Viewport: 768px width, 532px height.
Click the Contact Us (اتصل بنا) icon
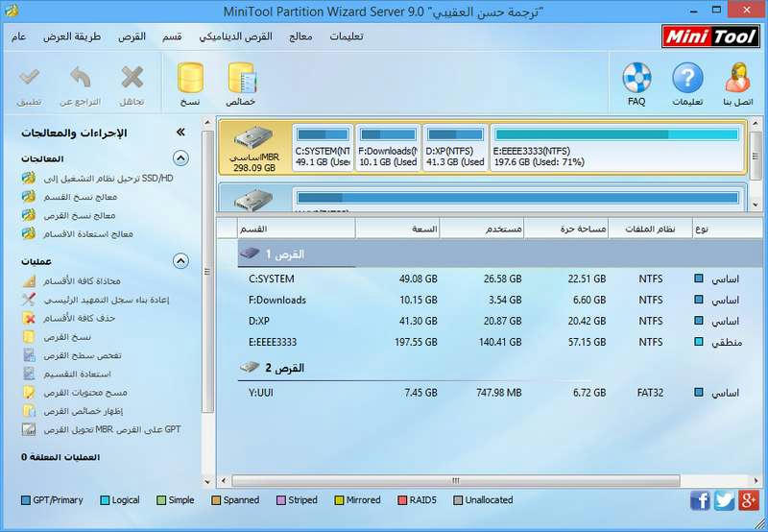pos(737,78)
